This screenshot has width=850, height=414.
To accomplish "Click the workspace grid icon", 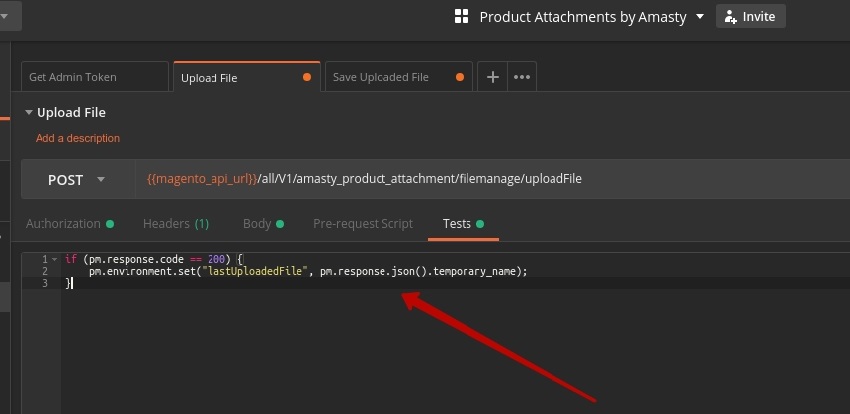I will tap(461, 17).
